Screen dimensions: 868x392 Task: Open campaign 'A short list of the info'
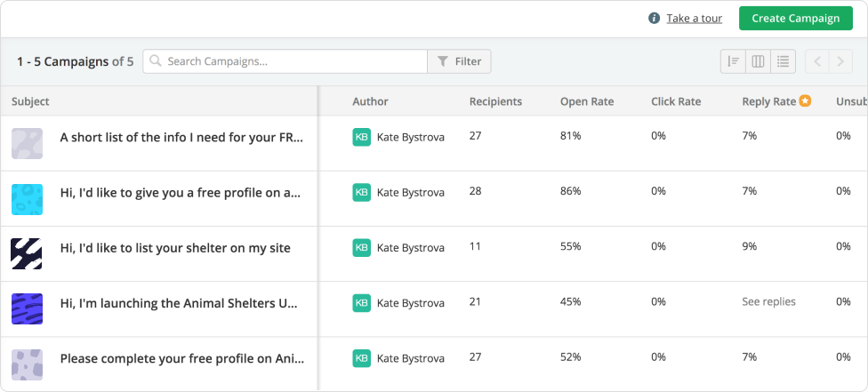[x=181, y=137]
